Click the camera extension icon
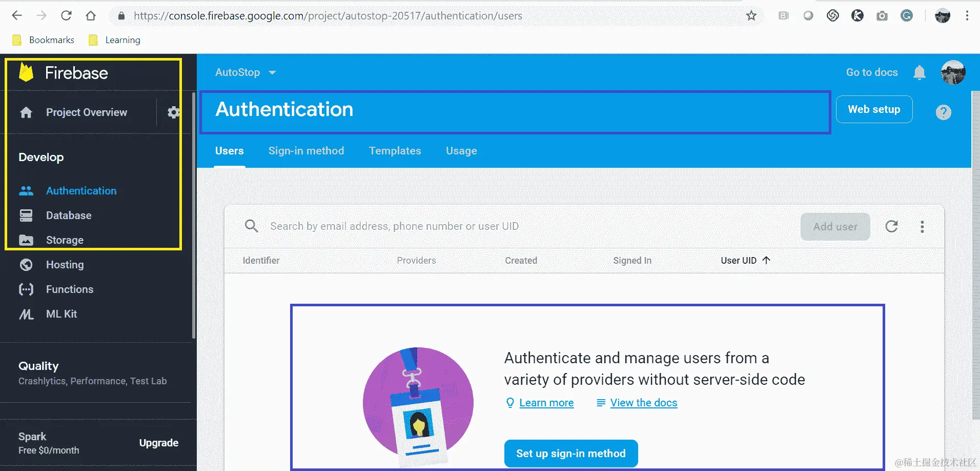The height and width of the screenshot is (471, 980). tap(882, 16)
